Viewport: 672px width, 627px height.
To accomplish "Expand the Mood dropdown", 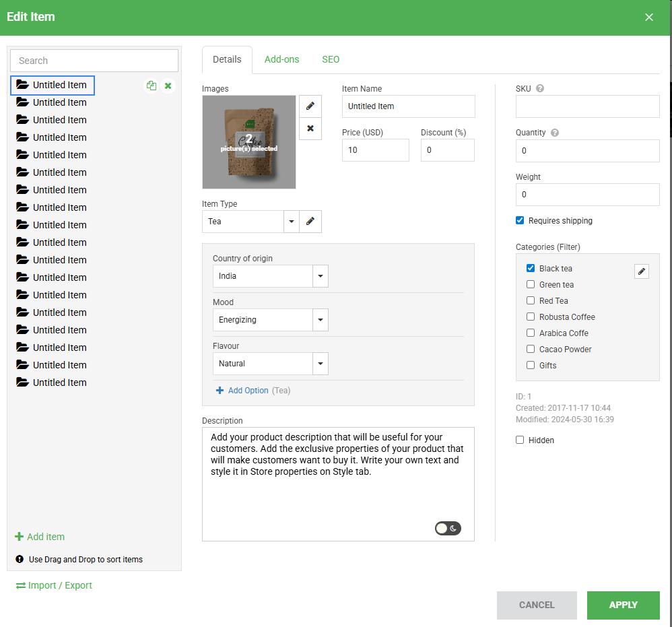I will click(321, 320).
